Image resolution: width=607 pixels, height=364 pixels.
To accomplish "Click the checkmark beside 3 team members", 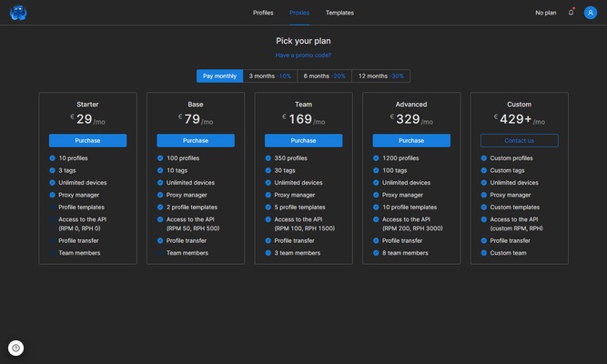I will [x=268, y=253].
